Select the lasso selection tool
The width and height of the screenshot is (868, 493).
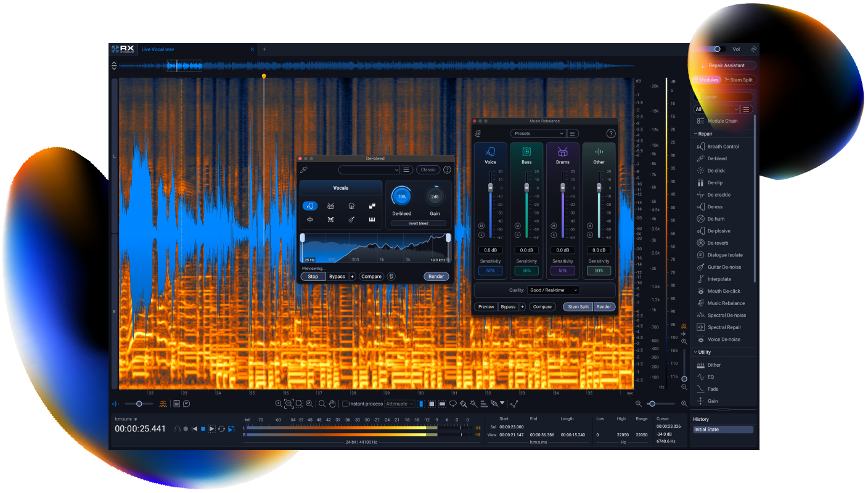coord(452,404)
